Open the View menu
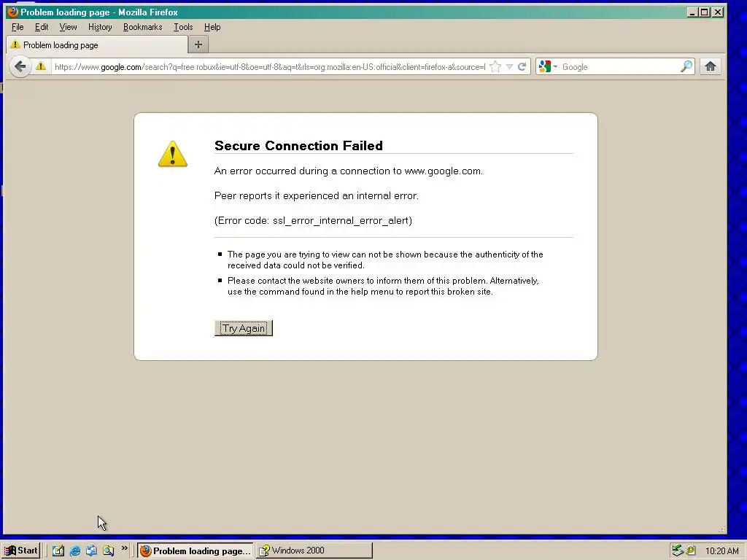The width and height of the screenshot is (747, 560). pyautogui.click(x=68, y=27)
